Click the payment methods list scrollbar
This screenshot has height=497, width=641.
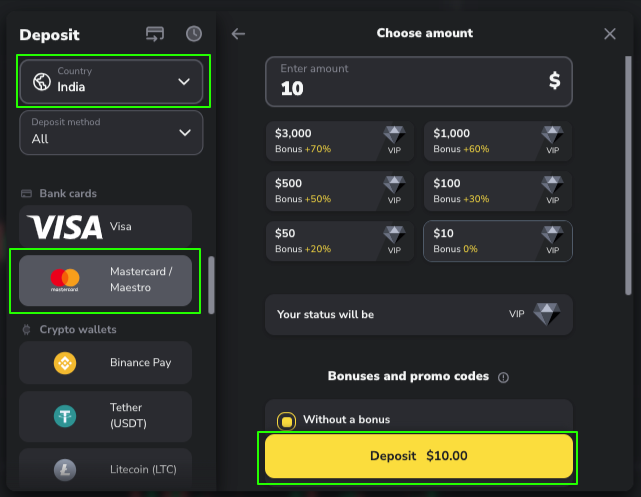211,285
